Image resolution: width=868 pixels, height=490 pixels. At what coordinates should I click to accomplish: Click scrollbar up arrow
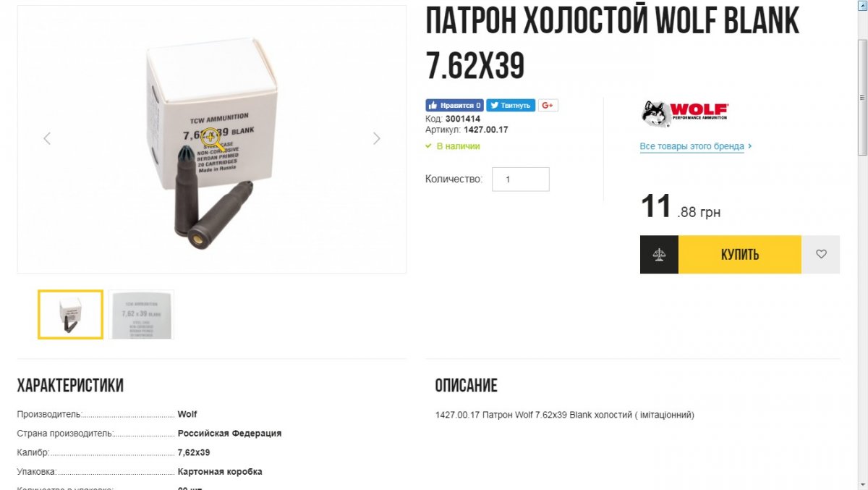[x=862, y=6]
